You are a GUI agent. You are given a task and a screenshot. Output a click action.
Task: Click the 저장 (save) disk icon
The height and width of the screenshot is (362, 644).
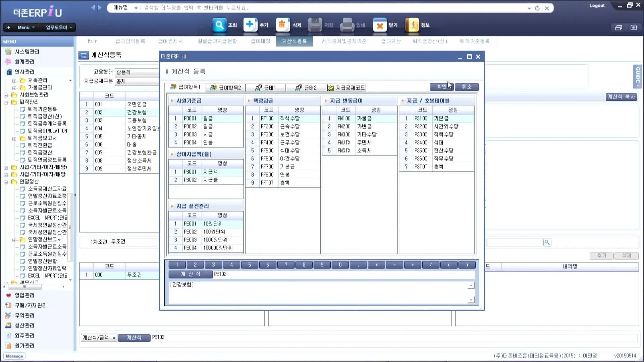pyautogui.click(x=315, y=24)
